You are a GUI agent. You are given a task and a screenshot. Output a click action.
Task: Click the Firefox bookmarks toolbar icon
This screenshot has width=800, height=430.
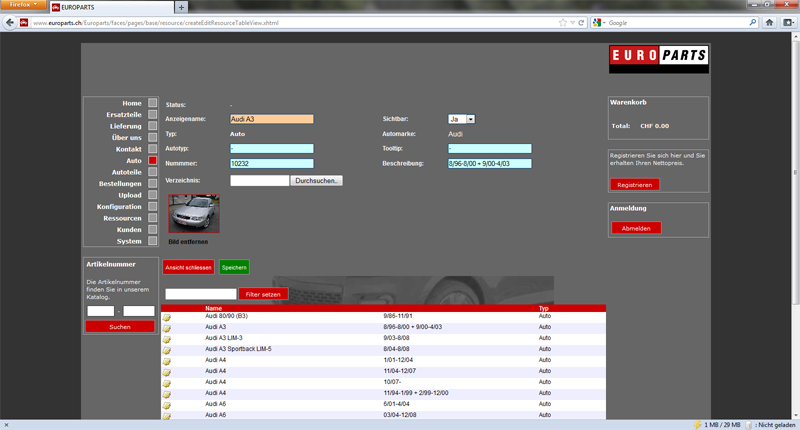pos(788,22)
